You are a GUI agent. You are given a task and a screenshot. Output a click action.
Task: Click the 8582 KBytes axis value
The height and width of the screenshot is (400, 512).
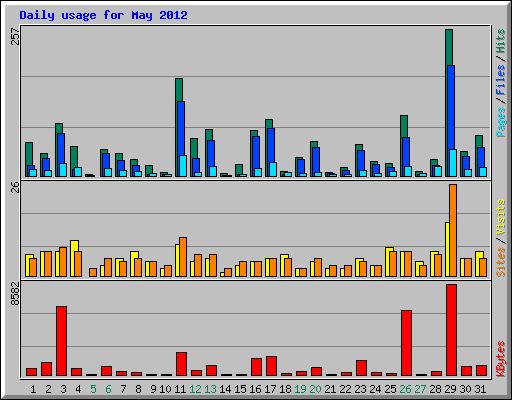point(15,294)
